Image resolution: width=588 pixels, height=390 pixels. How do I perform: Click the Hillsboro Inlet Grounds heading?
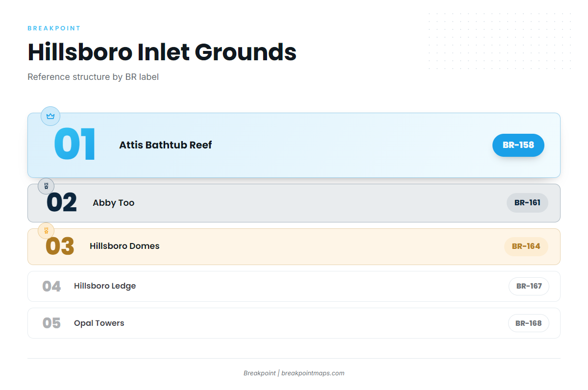(x=162, y=52)
